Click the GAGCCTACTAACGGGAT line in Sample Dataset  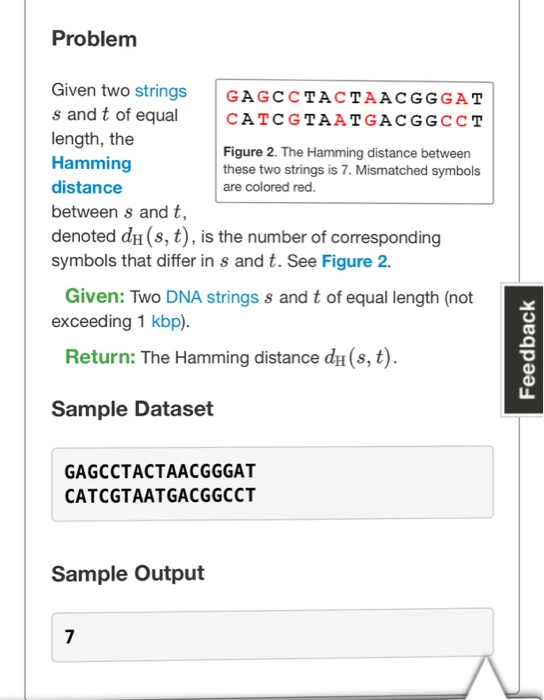(x=160, y=471)
